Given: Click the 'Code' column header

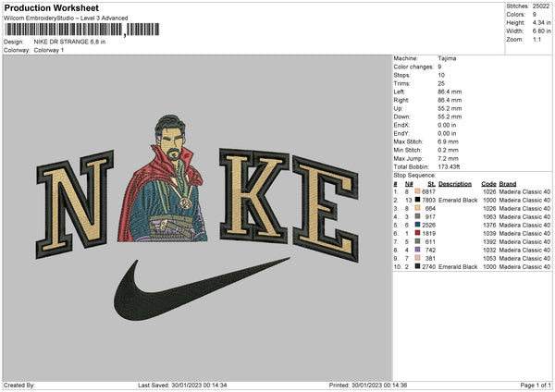Looking at the screenshot, I should coord(488,184).
